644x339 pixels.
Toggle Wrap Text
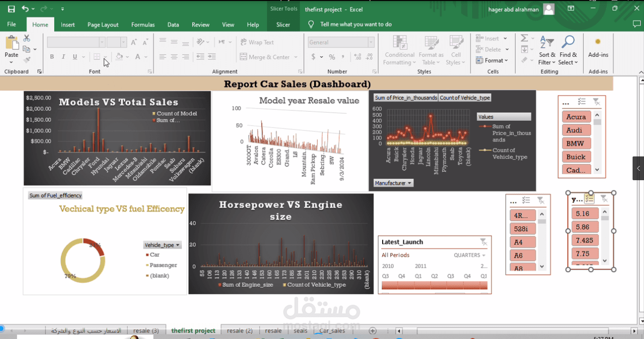[x=257, y=42]
